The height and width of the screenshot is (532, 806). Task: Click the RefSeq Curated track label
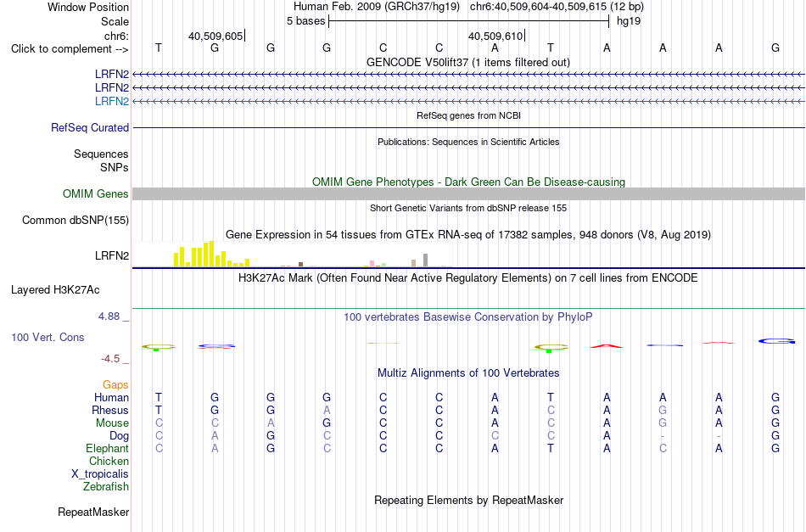click(89, 127)
